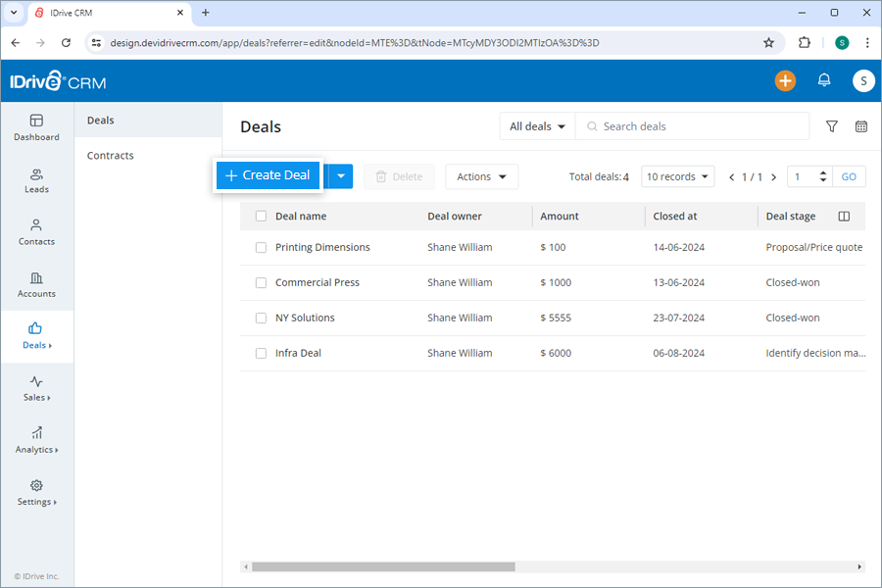Screen dimensions: 882x588
Task: Open the Contacts section
Action: [36, 233]
